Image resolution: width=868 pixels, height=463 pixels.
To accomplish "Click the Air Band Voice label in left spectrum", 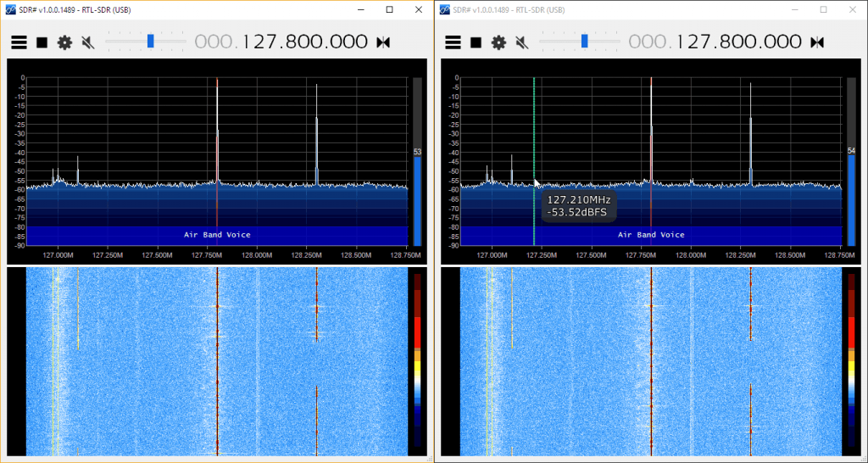I will (217, 234).
